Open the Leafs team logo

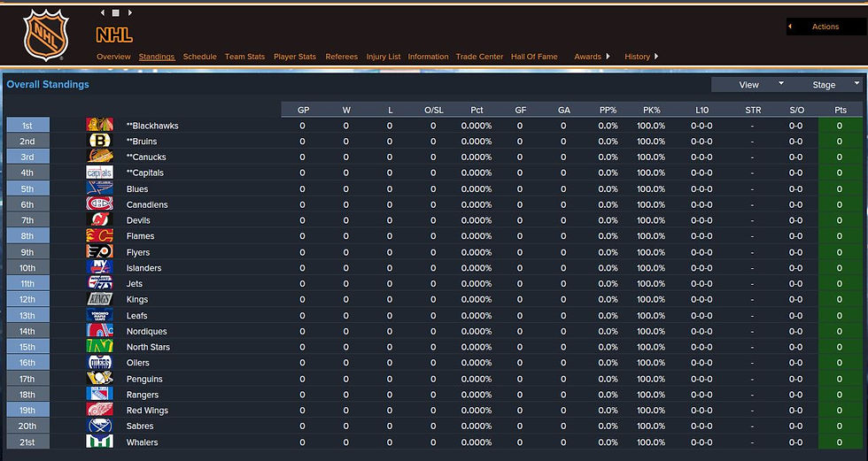pyautogui.click(x=99, y=315)
